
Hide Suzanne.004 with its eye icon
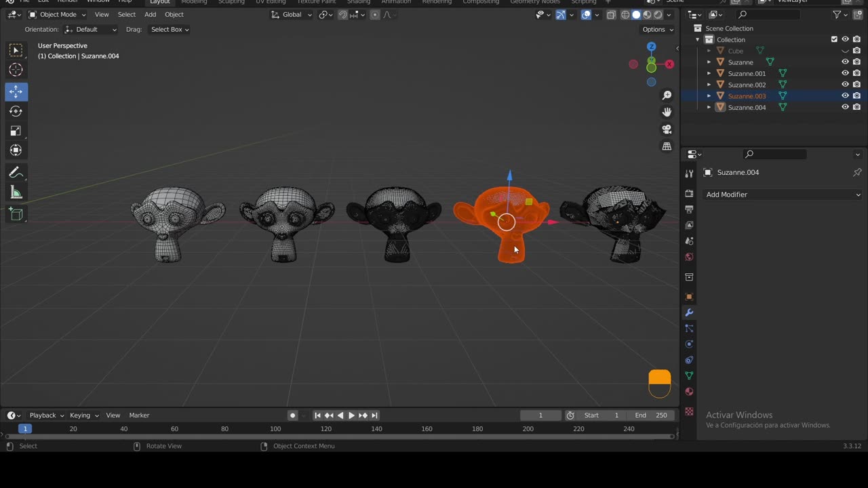tap(845, 107)
